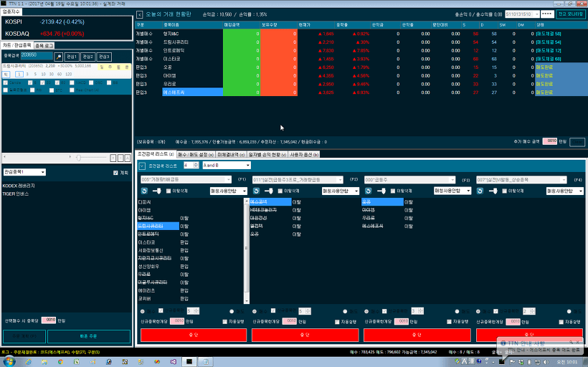Open File Explorer from the taskbar

[44, 362]
